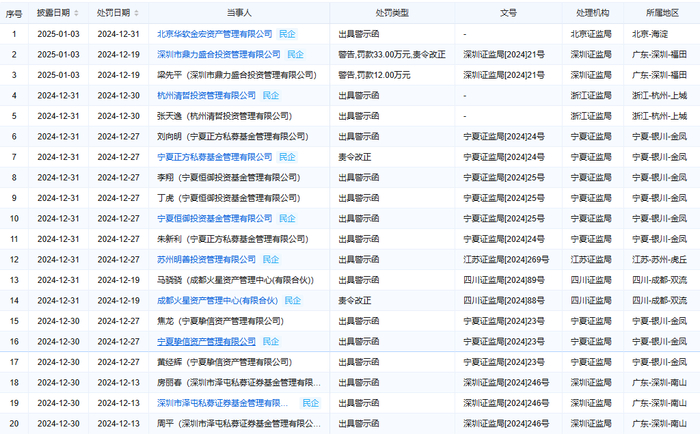The image size is (700, 434).
Task: Click region 广东-深圳-福田 in row 2
Action: 660,54
